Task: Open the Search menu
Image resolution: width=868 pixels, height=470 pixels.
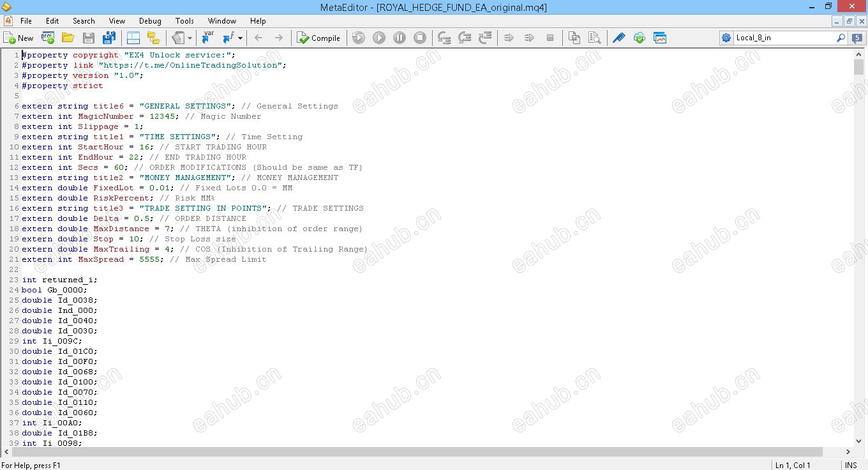Action: tap(84, 21)
